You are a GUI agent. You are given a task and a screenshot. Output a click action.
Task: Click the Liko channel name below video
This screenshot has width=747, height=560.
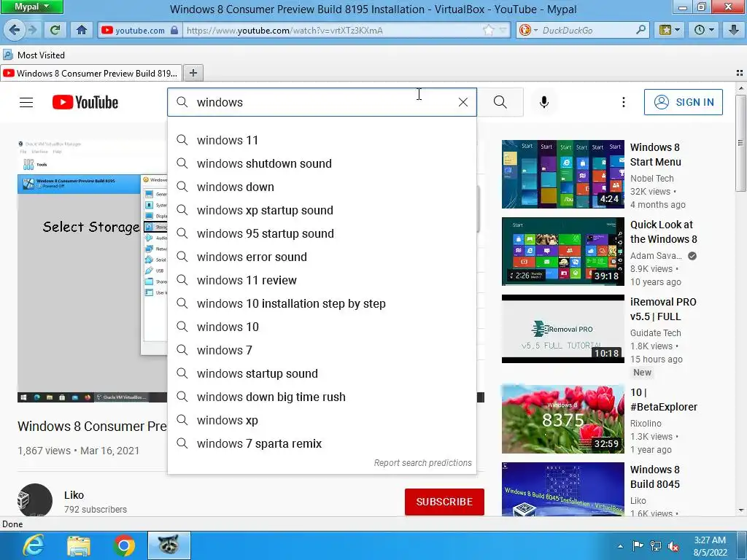[74, 495]
